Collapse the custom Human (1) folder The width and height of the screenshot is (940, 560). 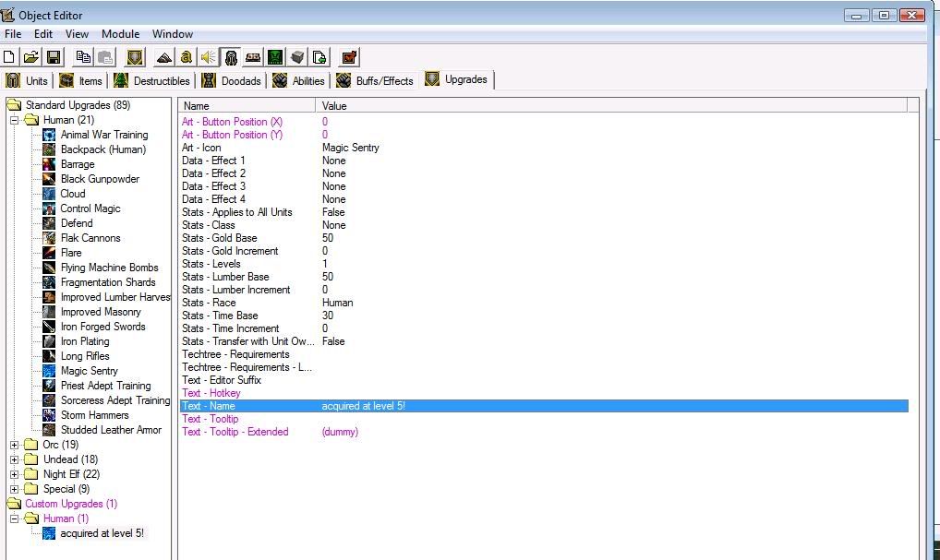pyautogui.click(x=15, y=518)
